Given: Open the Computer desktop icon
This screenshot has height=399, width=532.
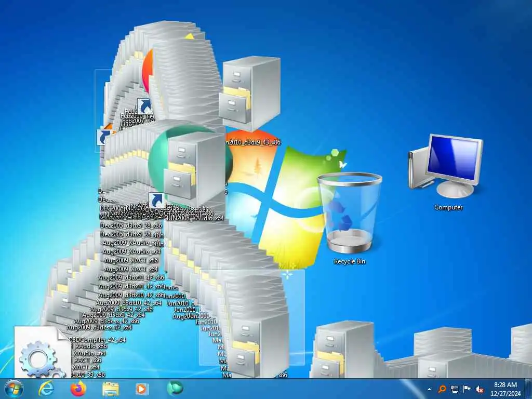Looking at the screenshot, I should 445,166.
